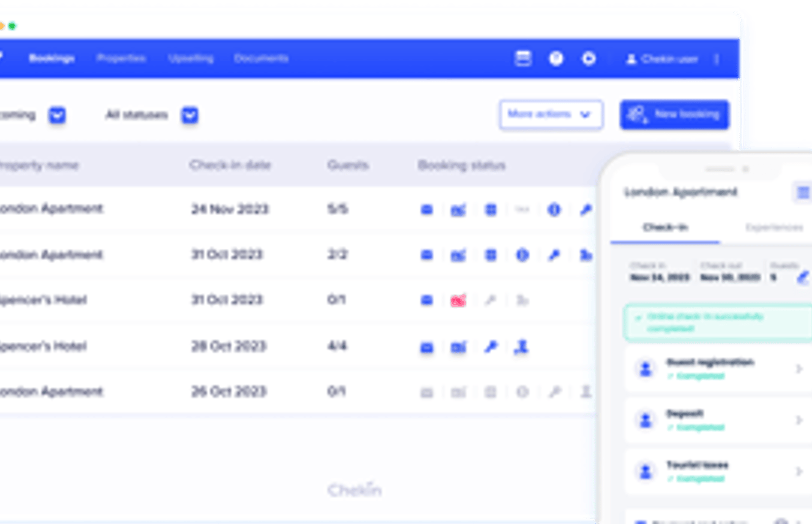Open the three-dot menu beside Chekin user

tap(717, 59)
